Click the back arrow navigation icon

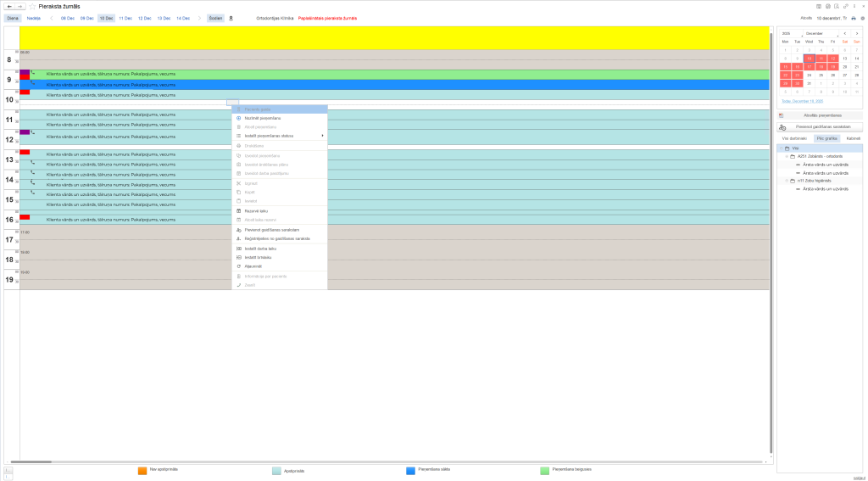click(8, 6)
